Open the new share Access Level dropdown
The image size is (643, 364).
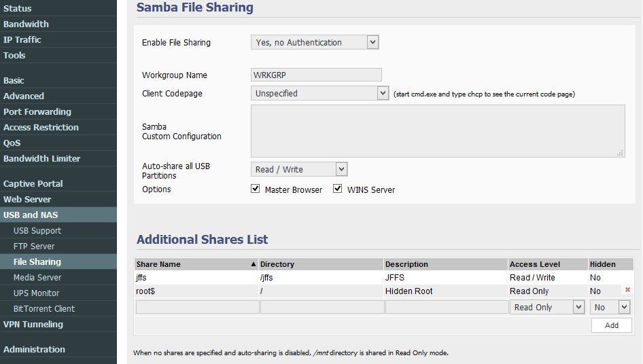pyautogui.click(x=547, y=307)
